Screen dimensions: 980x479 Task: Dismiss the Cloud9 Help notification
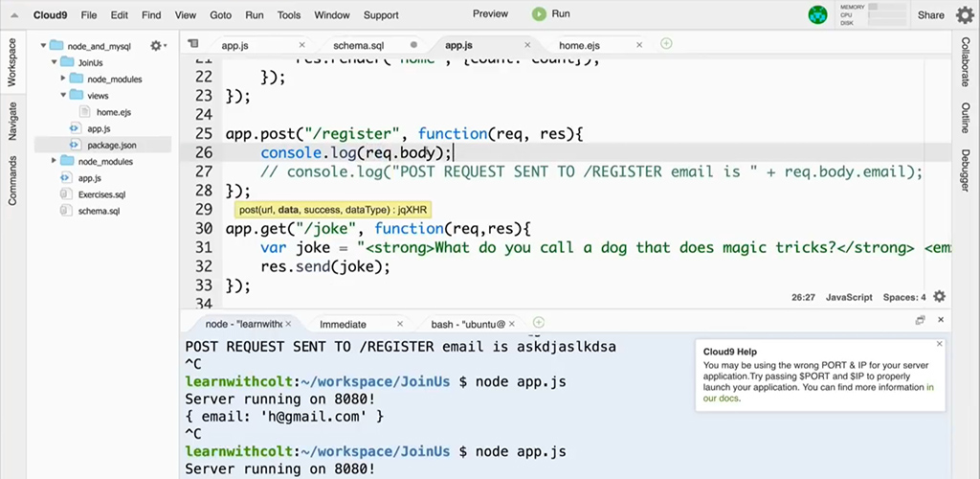click(x=939, y=343)
